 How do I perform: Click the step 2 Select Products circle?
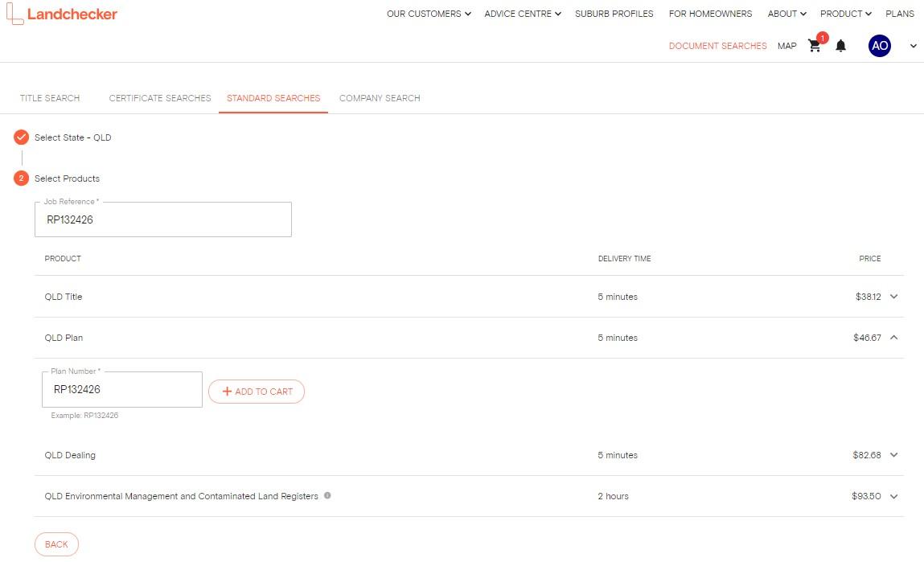21,178
